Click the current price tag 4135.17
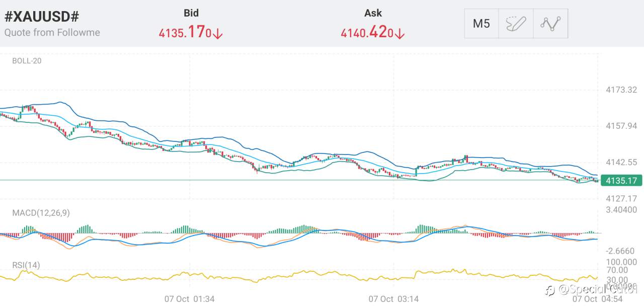Screen dimensions: 644x307 [621, 180]
